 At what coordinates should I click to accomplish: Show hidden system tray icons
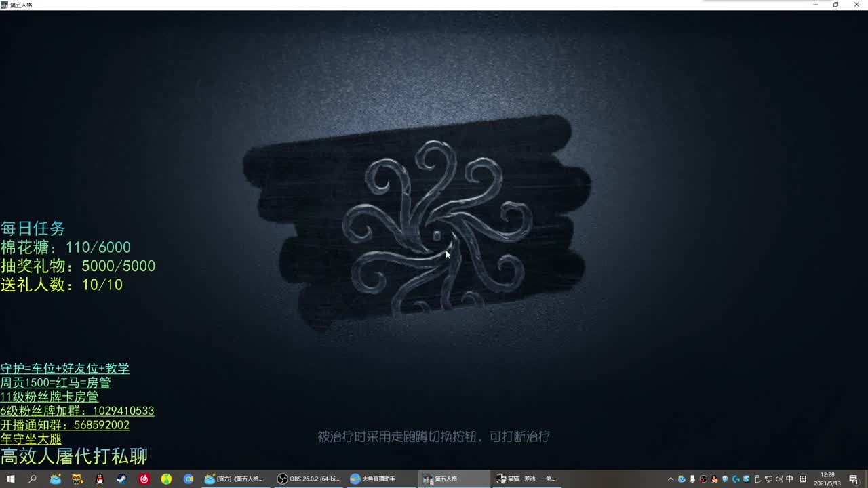pos(671,479)
